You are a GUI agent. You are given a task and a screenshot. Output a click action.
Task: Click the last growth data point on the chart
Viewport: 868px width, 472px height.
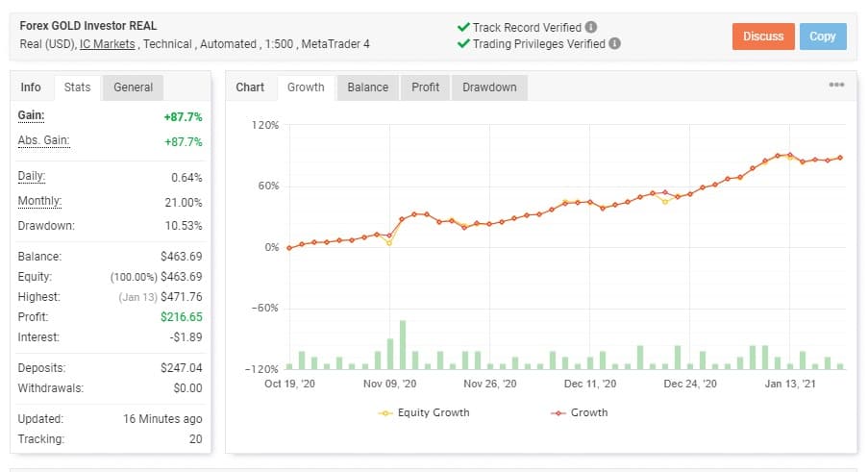point(840,158)
